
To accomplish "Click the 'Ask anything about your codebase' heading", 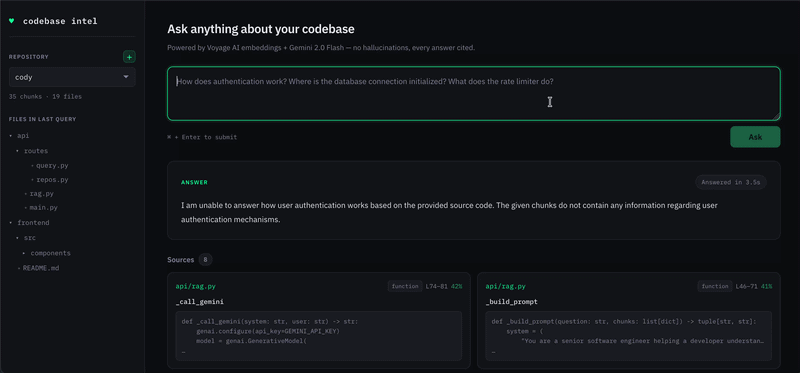I will click(261, 29).
